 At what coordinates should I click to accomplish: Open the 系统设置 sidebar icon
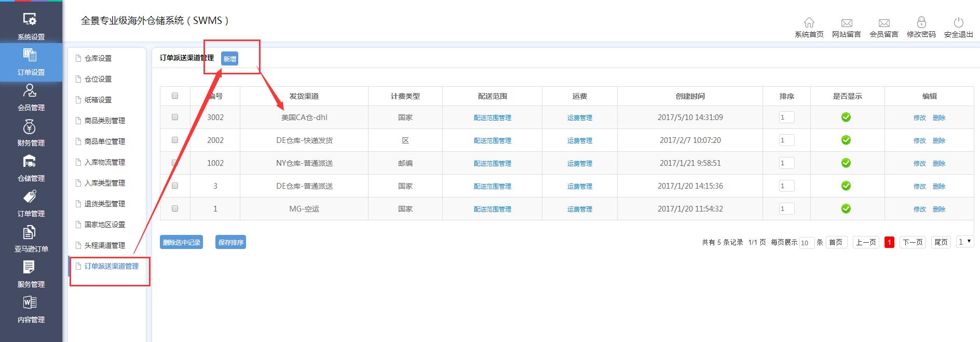click(x=31, y=20)
